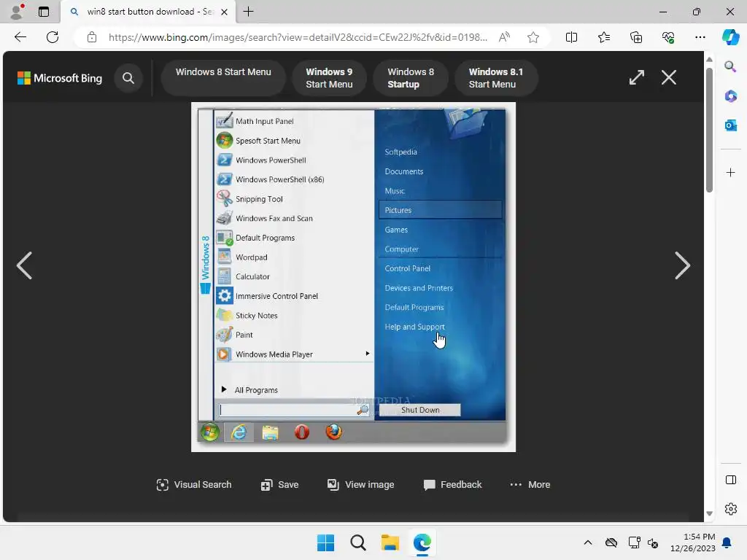Open the Edge profile avatar icon
This screenshot has width=747, height=560.
coord(18,12)
